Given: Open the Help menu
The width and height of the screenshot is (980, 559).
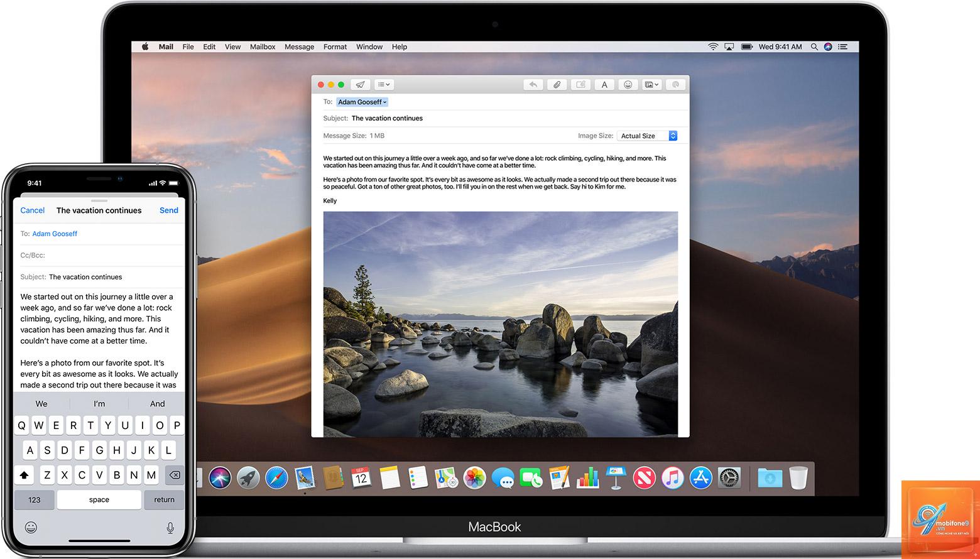Looking at the screenshot, I should coord(400,46).
